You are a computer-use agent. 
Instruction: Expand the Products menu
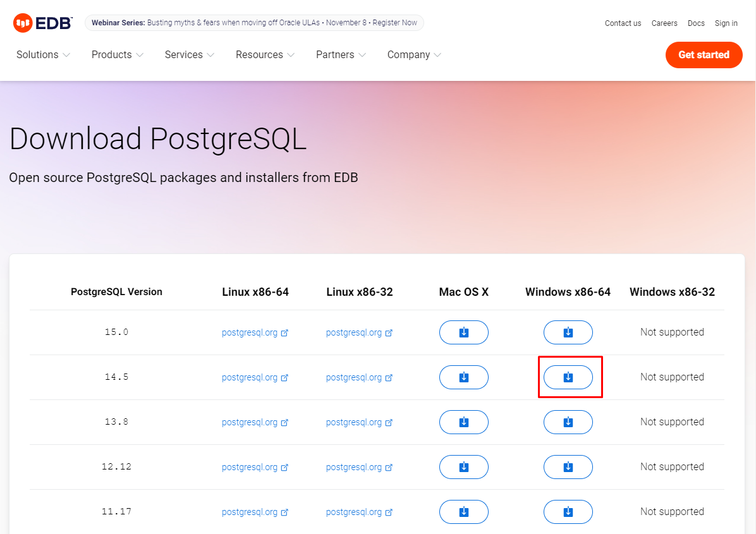[x=118, y=54]
